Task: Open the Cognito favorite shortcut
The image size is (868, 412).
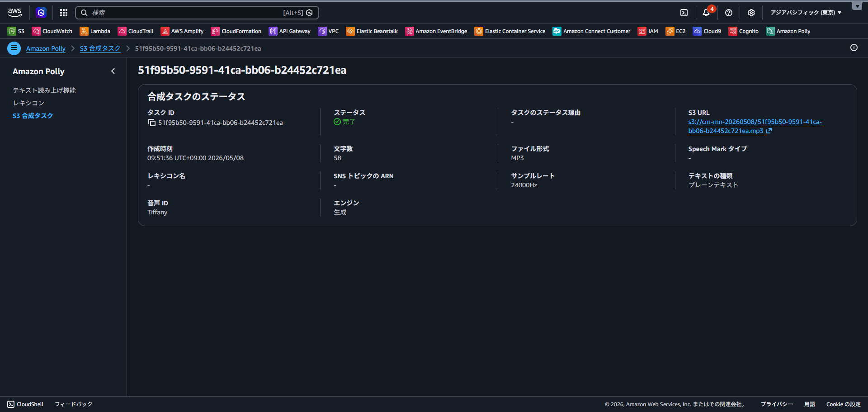Action: [744, 31]
